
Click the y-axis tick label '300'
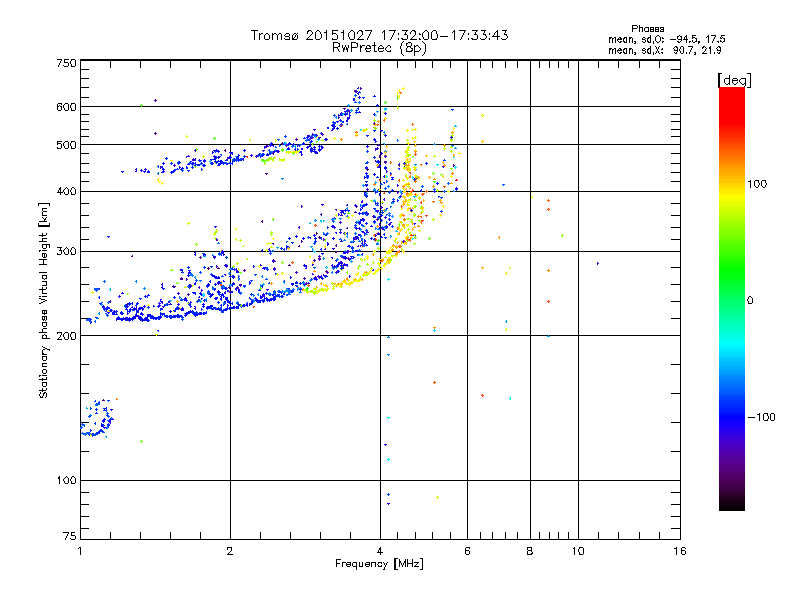(66, 251)
